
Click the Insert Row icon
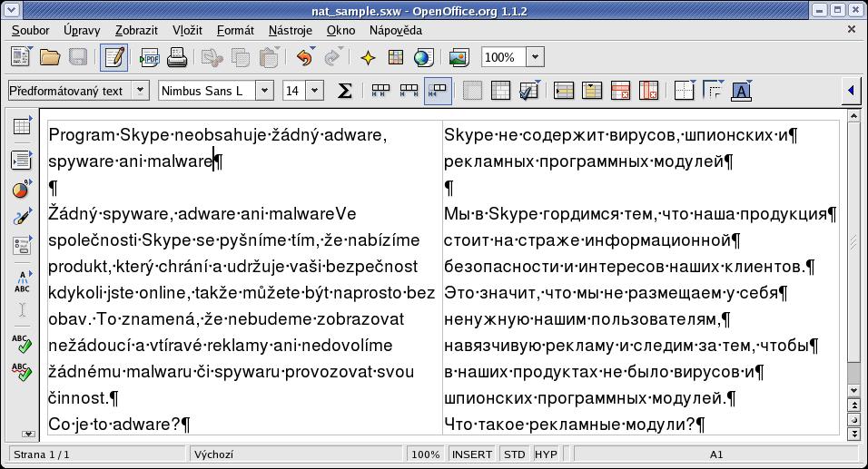[564, 91]
